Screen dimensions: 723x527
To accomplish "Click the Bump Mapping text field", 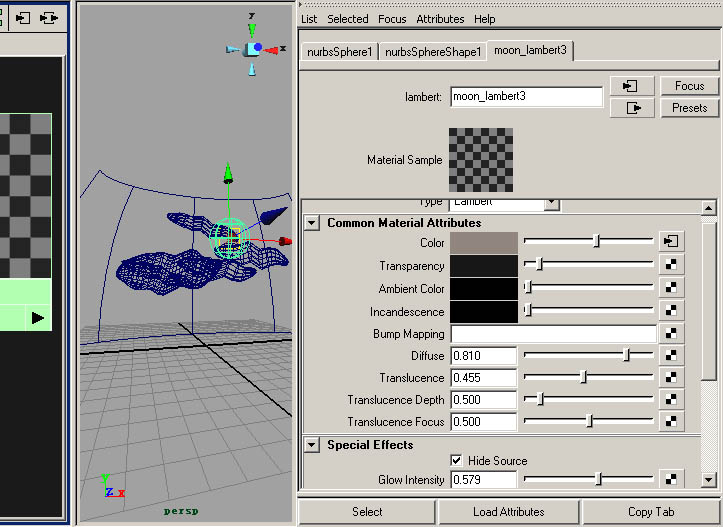I will click(x=553, y=334).
